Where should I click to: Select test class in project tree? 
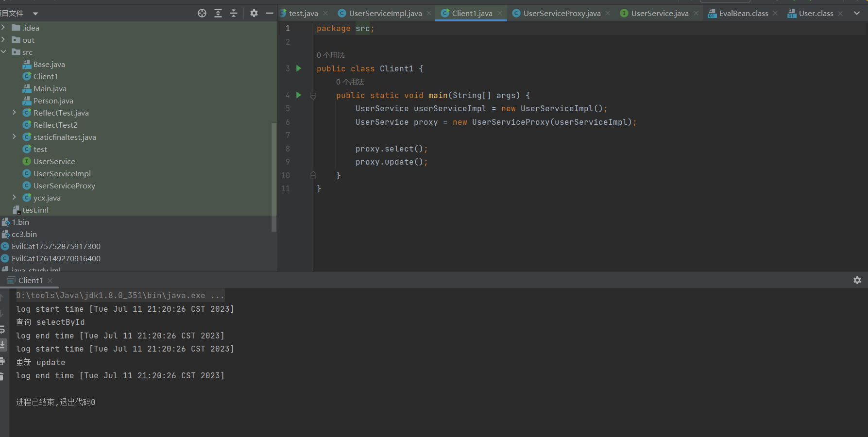pyautogui.click(x=40, y=149)
